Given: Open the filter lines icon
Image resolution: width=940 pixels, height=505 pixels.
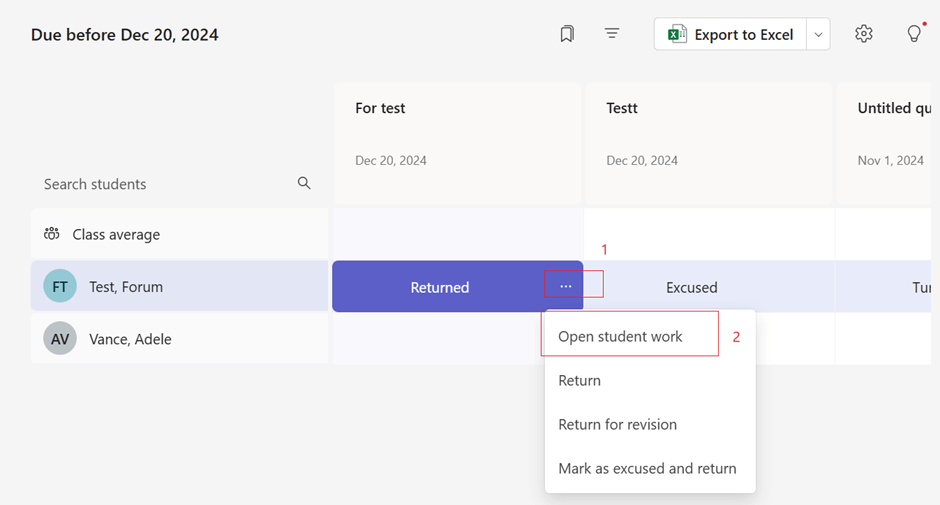Looking at the screenshot, I should click(x=611, y=34).
